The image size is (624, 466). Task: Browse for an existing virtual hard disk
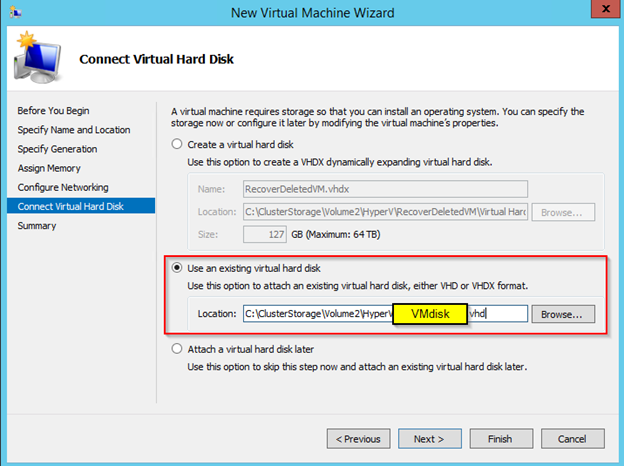tap(562, 314)
